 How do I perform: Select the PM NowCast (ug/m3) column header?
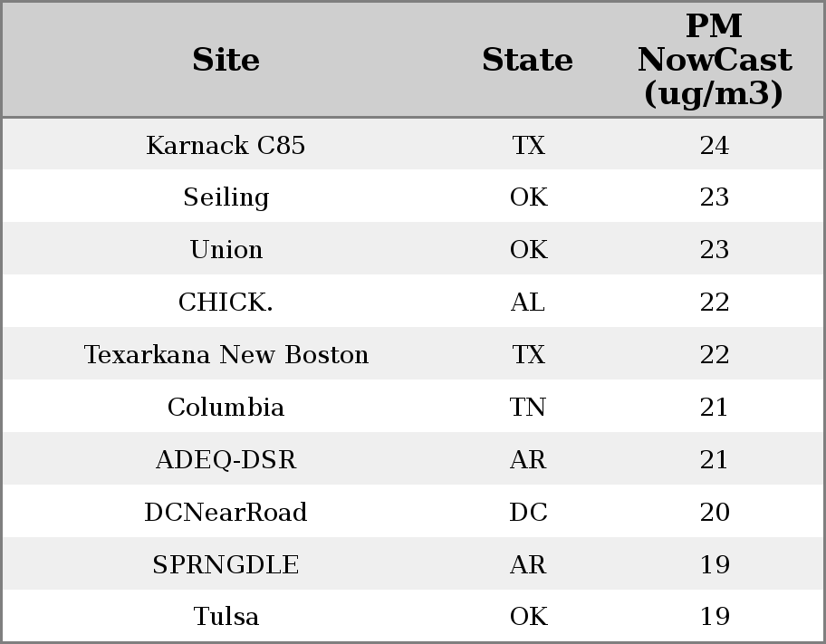point(714,60)
